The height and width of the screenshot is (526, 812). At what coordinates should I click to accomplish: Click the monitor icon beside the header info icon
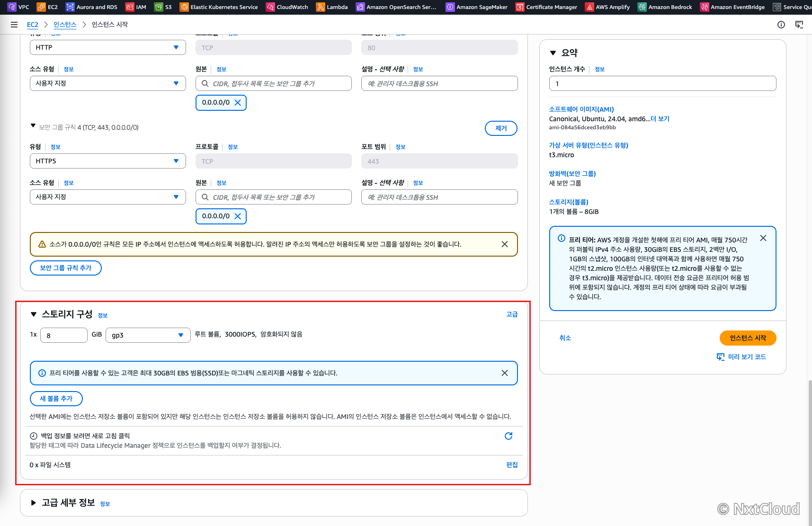coord(799,25)
